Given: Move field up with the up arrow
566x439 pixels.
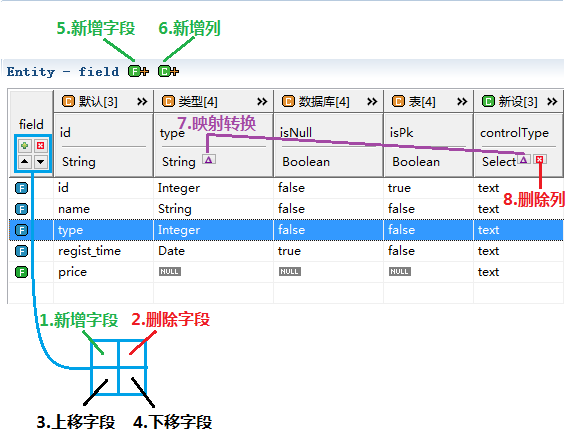Looking at the screenshot, I should pyautogui.click(x=25, y=161).
